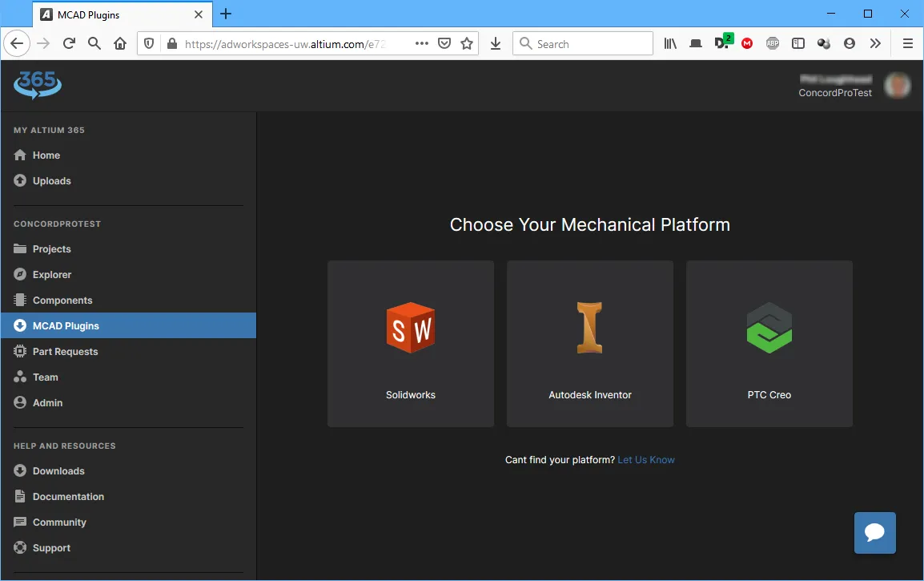The height and width of the screenshot is (581, 924).
Task: Navigate to Components in the sidebar
Action: click(62, 301)
